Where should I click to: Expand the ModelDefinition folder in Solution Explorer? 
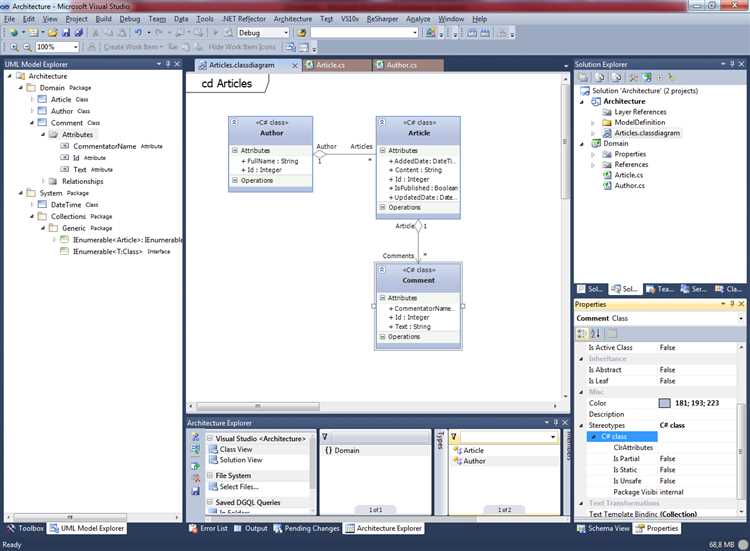tap(593, 122)
